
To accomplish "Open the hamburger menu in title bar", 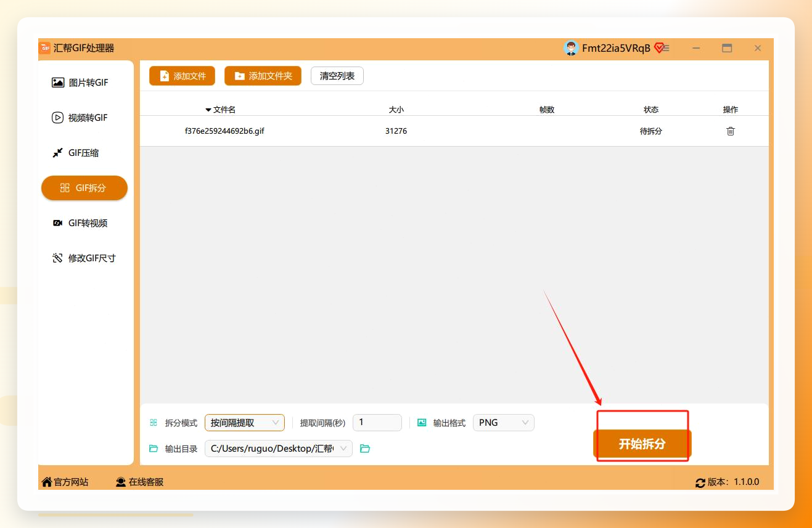I will click(666, 48).
